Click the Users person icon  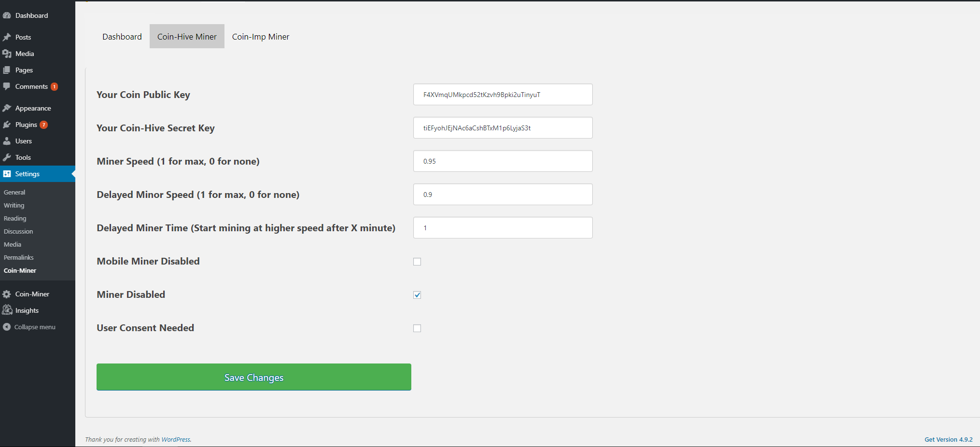[x=7, y=141]
